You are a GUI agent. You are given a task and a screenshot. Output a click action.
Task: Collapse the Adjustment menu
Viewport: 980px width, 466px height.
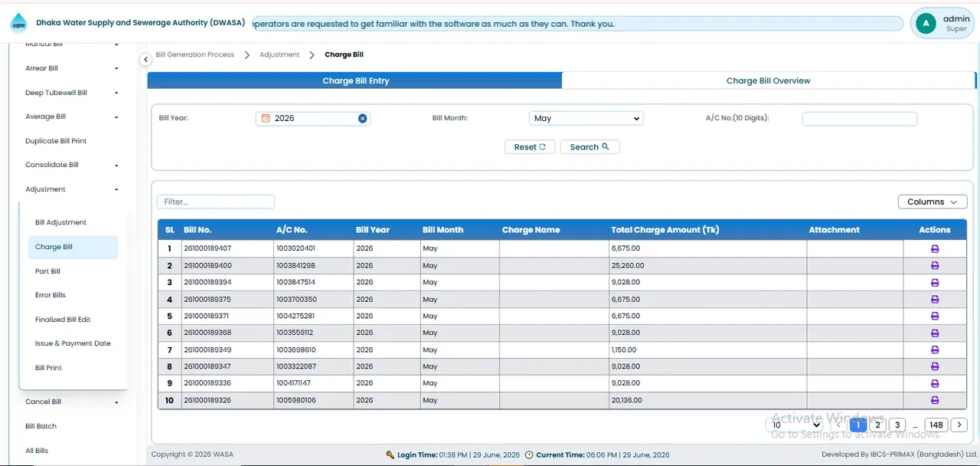(72, 189)
